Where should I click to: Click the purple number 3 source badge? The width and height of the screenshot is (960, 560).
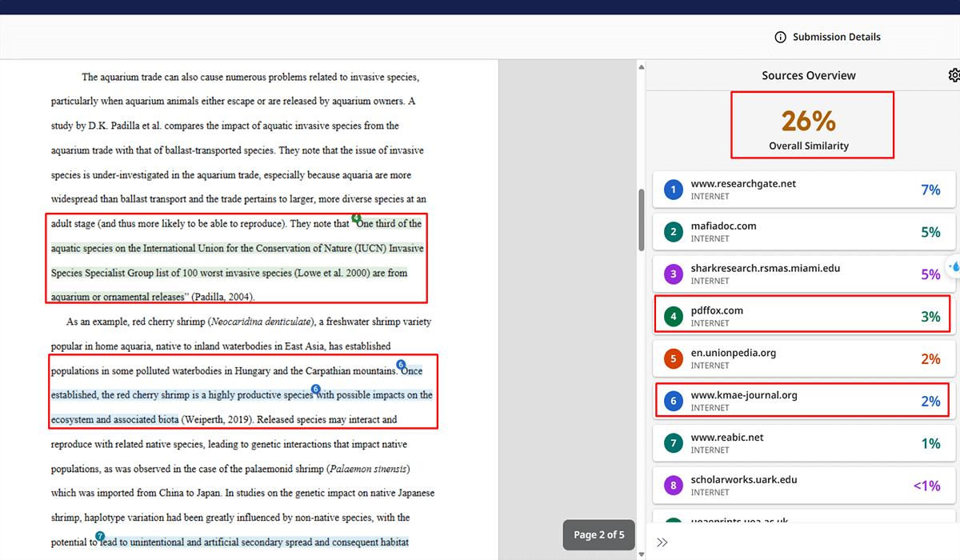[674, 274]
